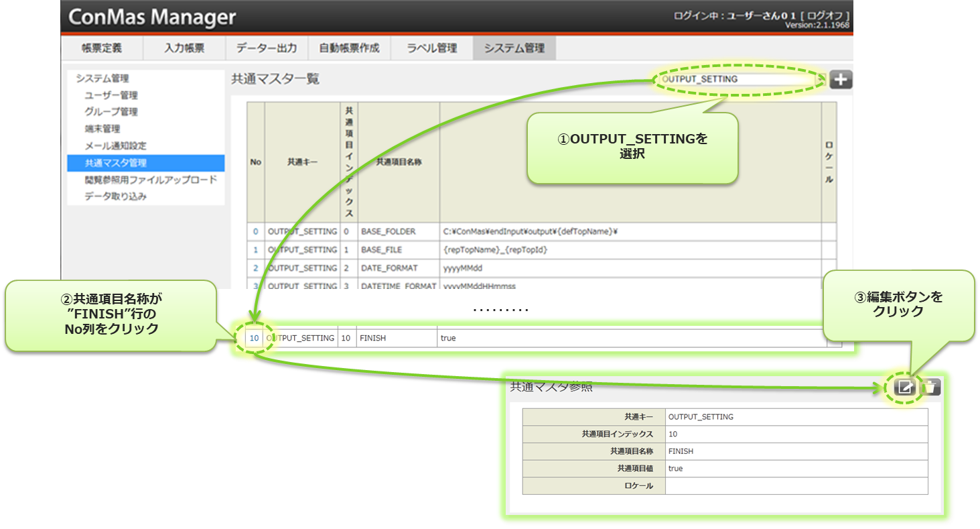Select the システム管理 tab
Image resolution: width=980 pixels, height=529 pixels.
coord(514,48)
